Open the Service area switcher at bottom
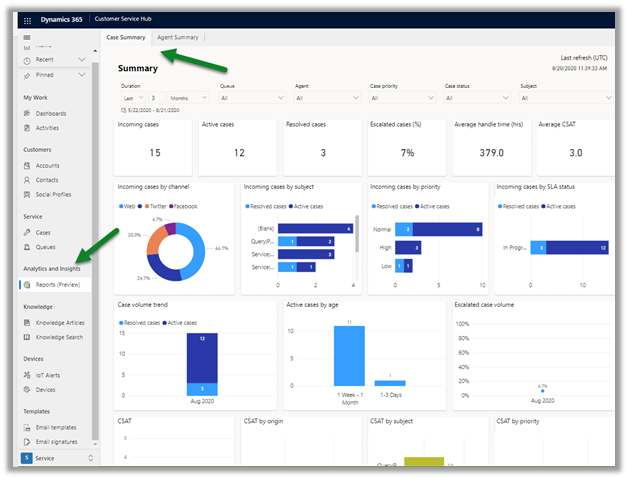 (x=56, y=458)
